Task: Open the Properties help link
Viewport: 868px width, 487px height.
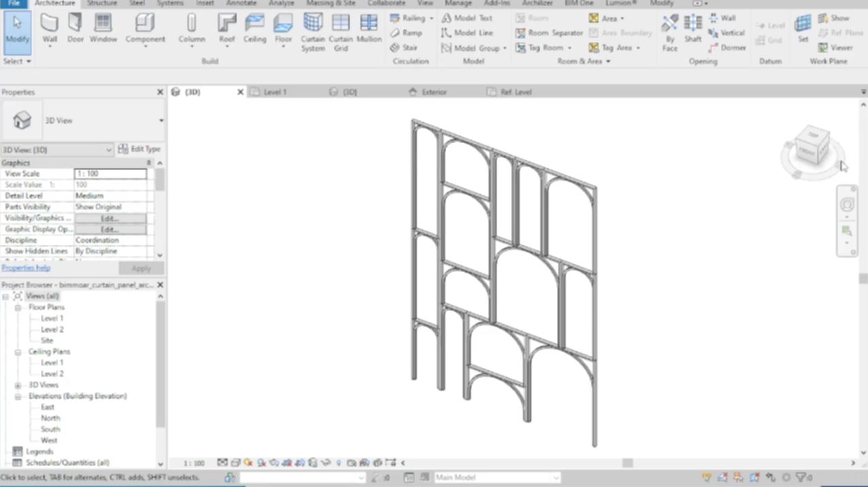Action: tap(26, 268)
